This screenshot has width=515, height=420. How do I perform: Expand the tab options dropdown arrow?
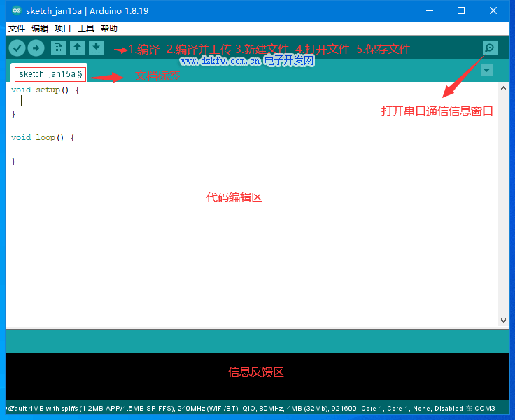coord(487,70)
